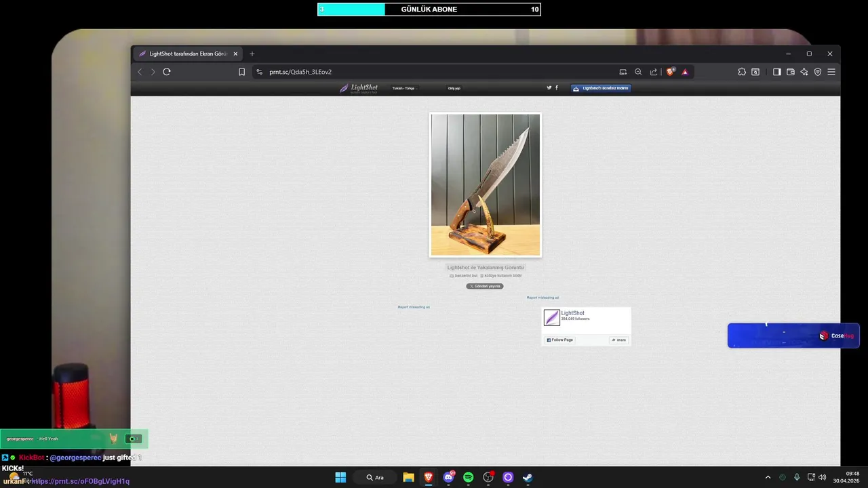Share this page via address bar share icon
The width and height of the screenshot is (868, 488).
click(654, 72)
